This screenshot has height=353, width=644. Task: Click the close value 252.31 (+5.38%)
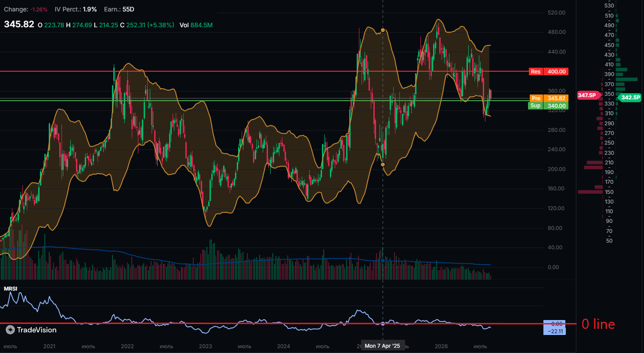[x=150, y=25]
